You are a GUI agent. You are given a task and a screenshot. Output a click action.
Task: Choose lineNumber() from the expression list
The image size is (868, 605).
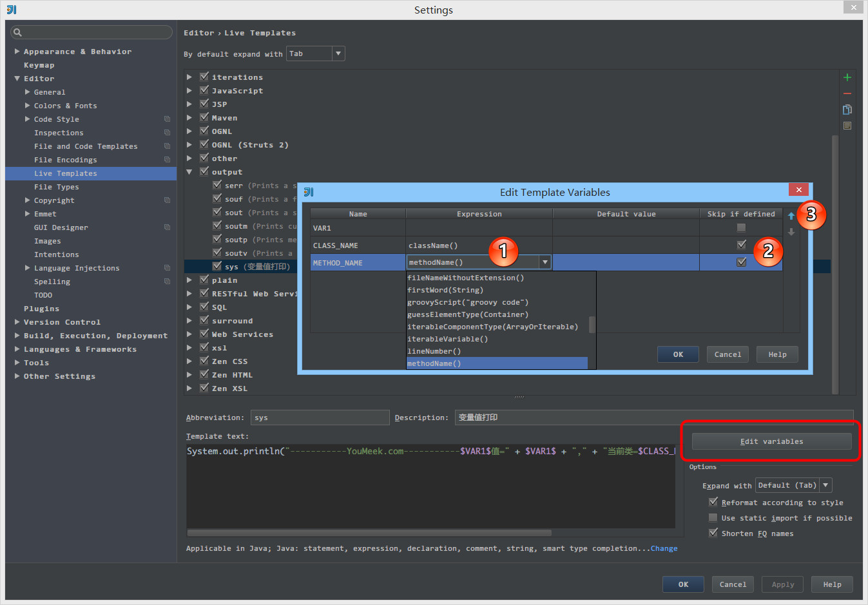point(434,351)
